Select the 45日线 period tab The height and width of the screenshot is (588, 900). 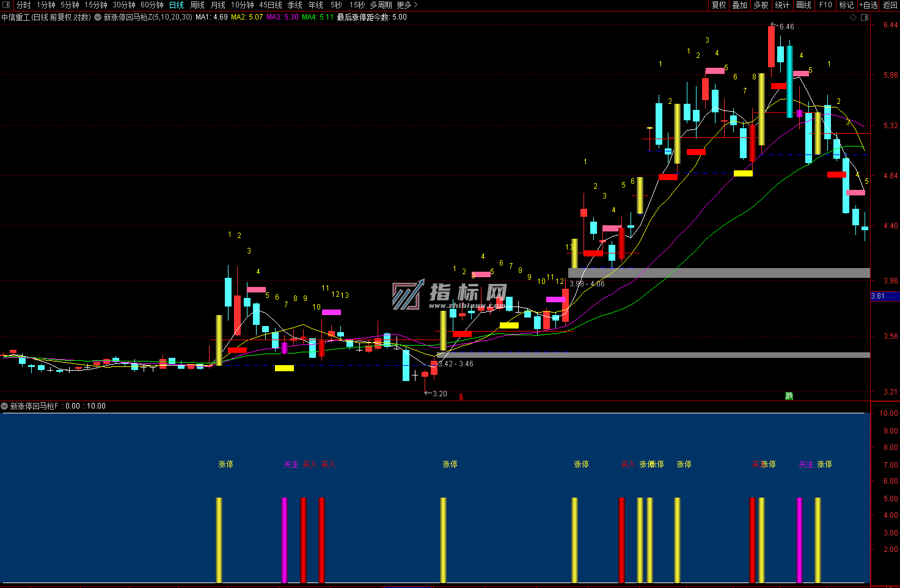[x=271, y=5]
